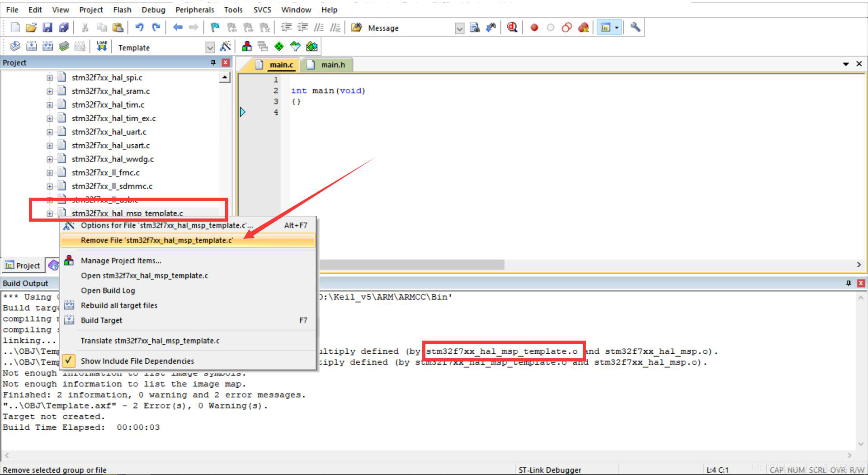The width and height of the screenshot is (868, 475).
Task: Open Build Log from context menu
Action: click(x=108, y=290)
